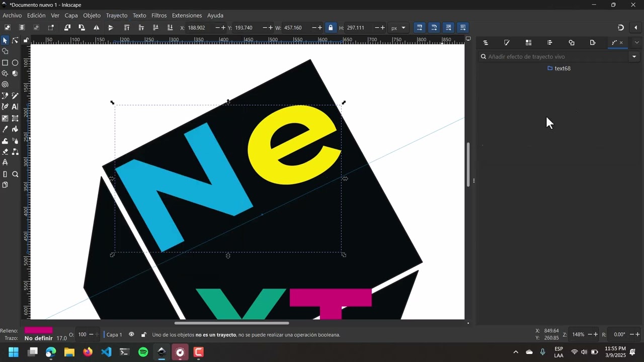Select the Node editing tool
Screen dimensions: 644x362
(x=15, y=40)
